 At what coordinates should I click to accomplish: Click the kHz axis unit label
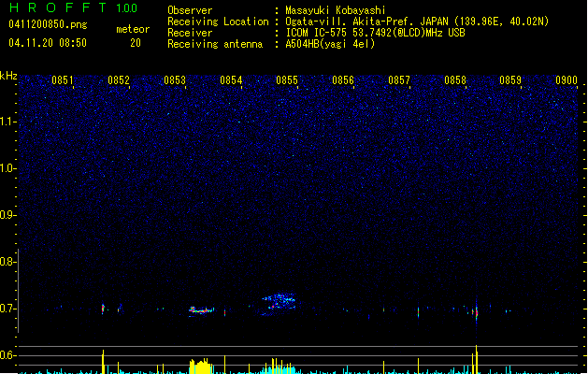tap(8, 76)
